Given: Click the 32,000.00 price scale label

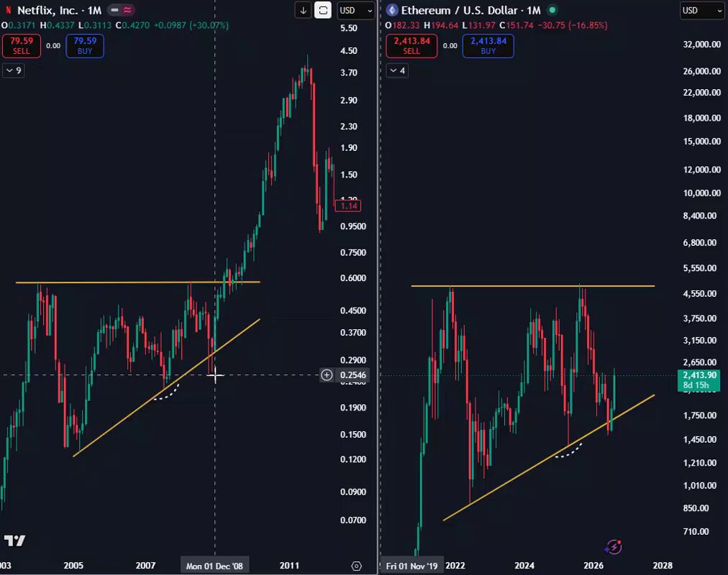Looking at the screenshot, I should [701, 45].
